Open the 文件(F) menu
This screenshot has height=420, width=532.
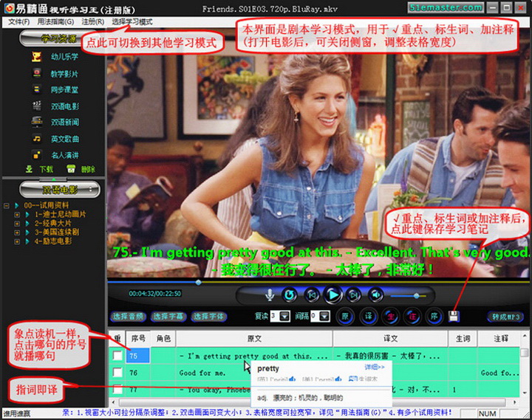(x=18, y=22)
